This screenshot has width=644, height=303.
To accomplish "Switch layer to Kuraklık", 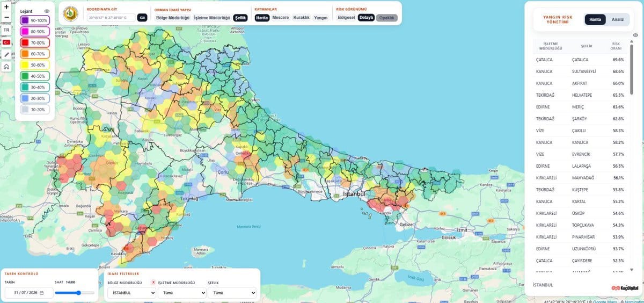I will coord(302,18).
